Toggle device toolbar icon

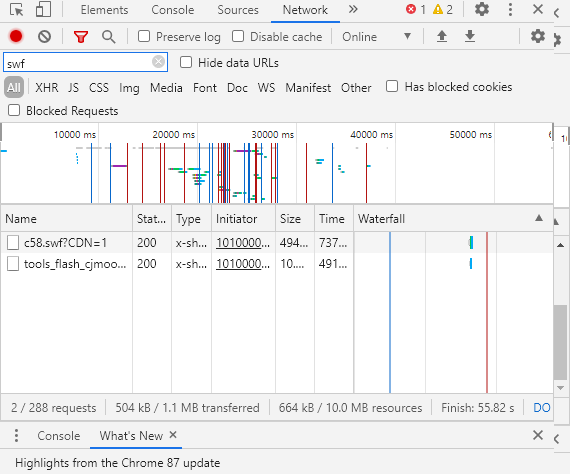(x=43, y=9)
